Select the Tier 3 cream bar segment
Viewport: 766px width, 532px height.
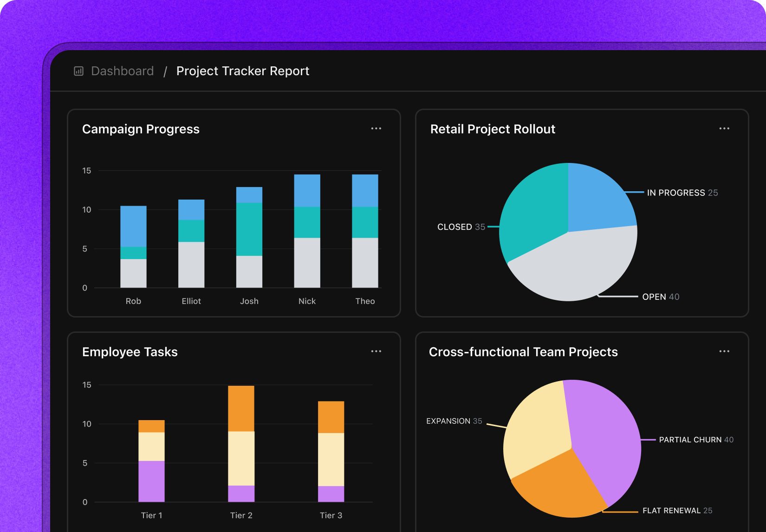pyautogui.click(x=331, y=460)
